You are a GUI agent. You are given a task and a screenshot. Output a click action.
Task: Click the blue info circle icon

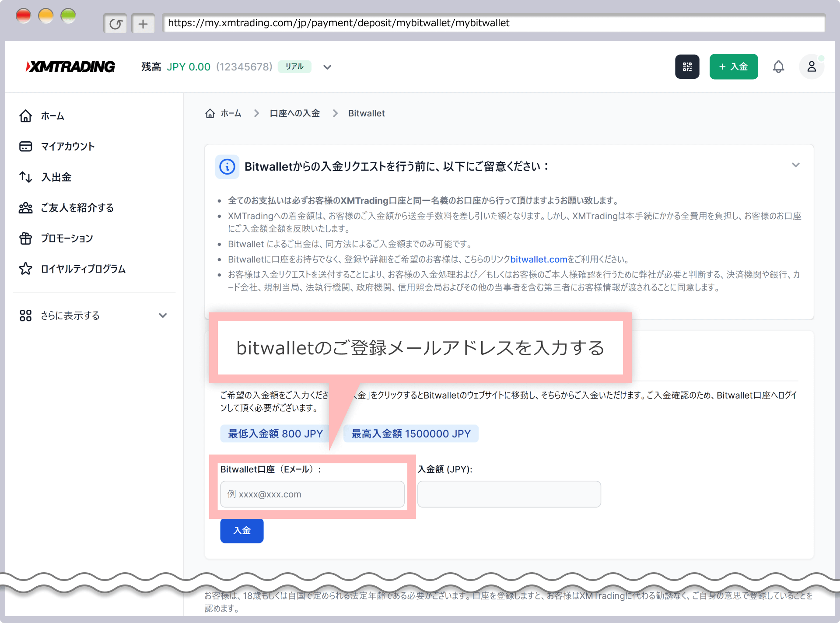coord(227,167)
